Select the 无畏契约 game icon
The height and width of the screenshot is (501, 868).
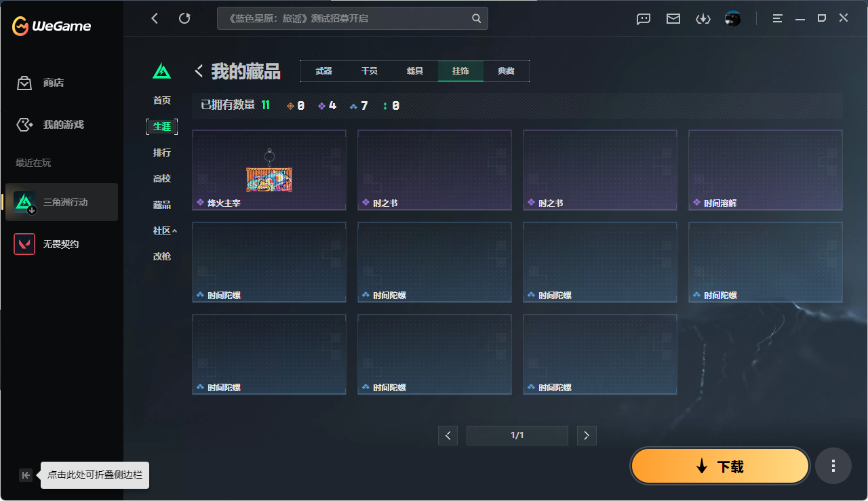click(24, 244)
